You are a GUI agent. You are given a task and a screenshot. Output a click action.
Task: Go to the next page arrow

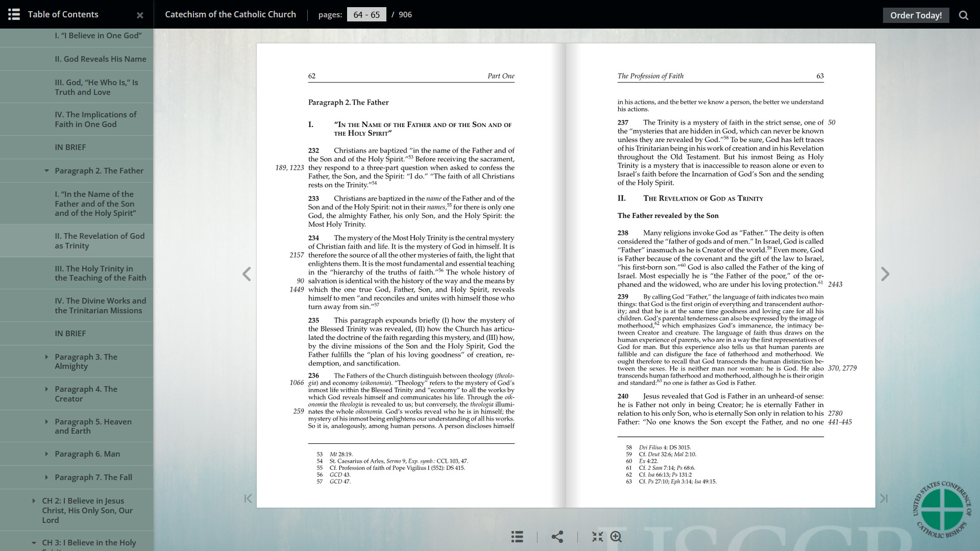[x=885, y=274]
